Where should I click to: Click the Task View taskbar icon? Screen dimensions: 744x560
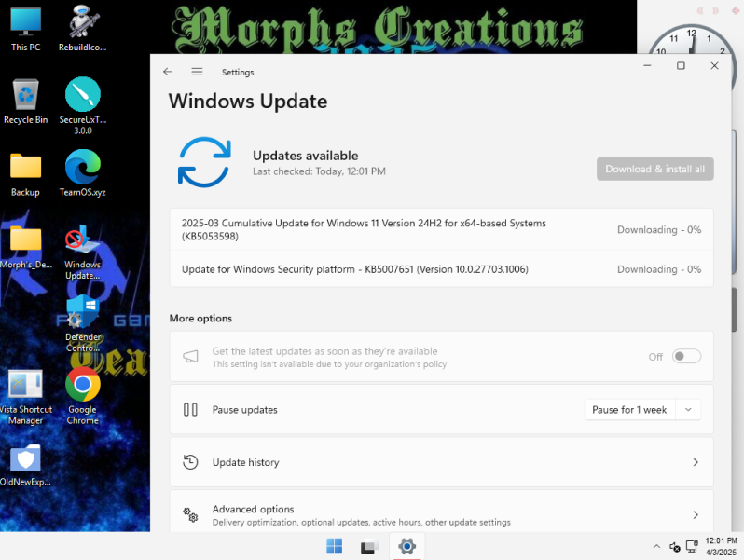coord(369,547)
